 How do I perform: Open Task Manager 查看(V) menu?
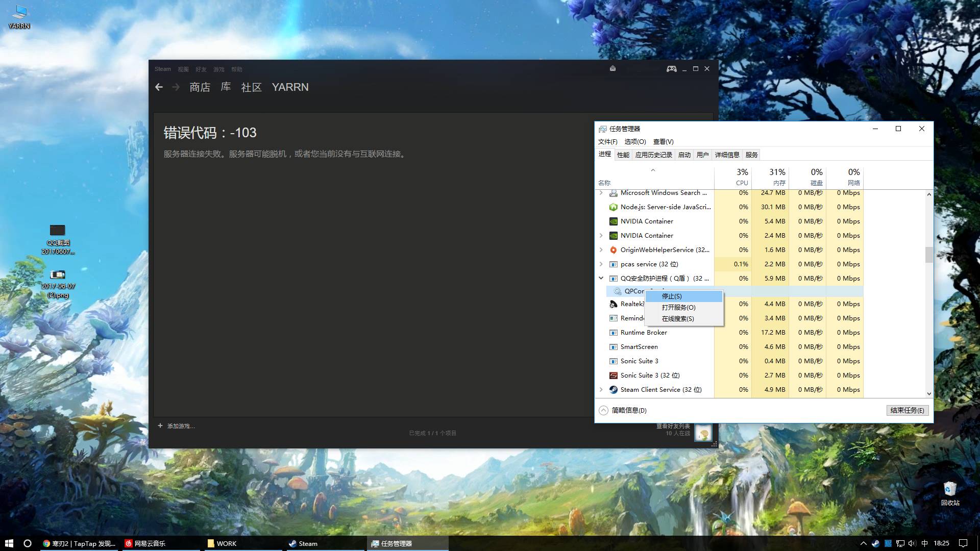pos(663,142)
